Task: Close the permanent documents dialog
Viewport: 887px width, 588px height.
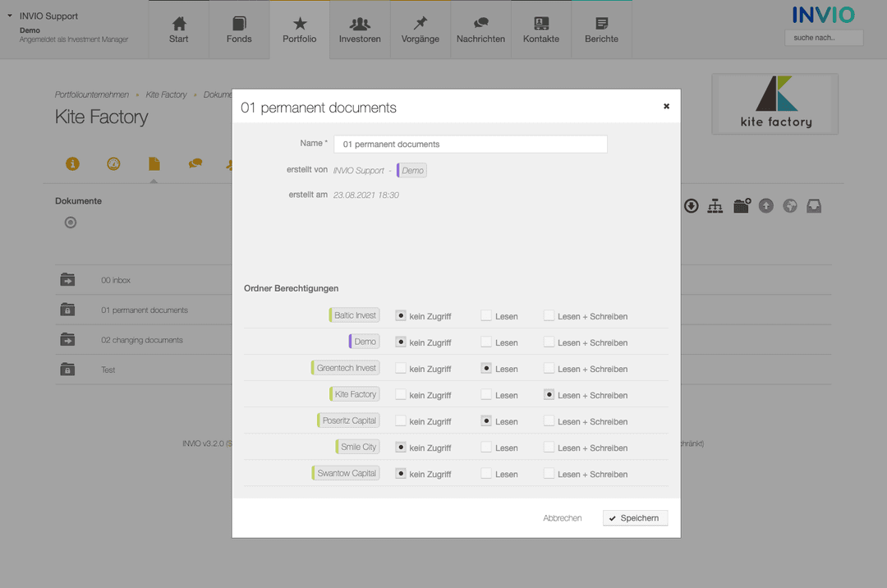Action: coord(666,106)
